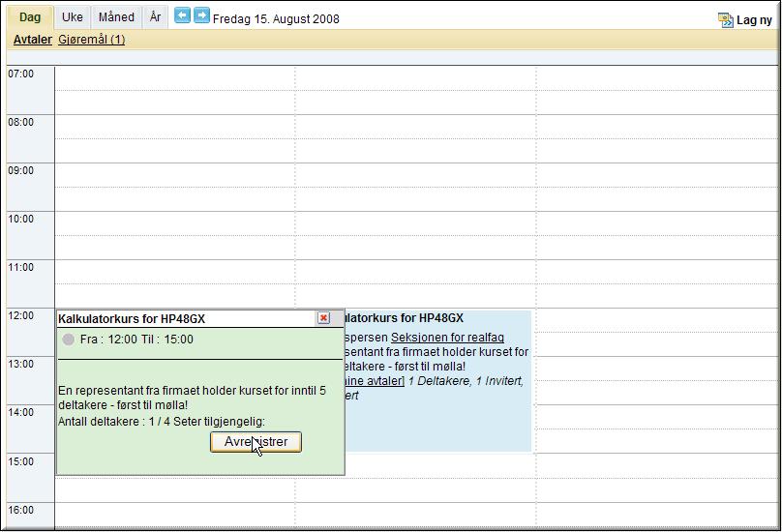Click the 08:00 time label

pos(21,122)
